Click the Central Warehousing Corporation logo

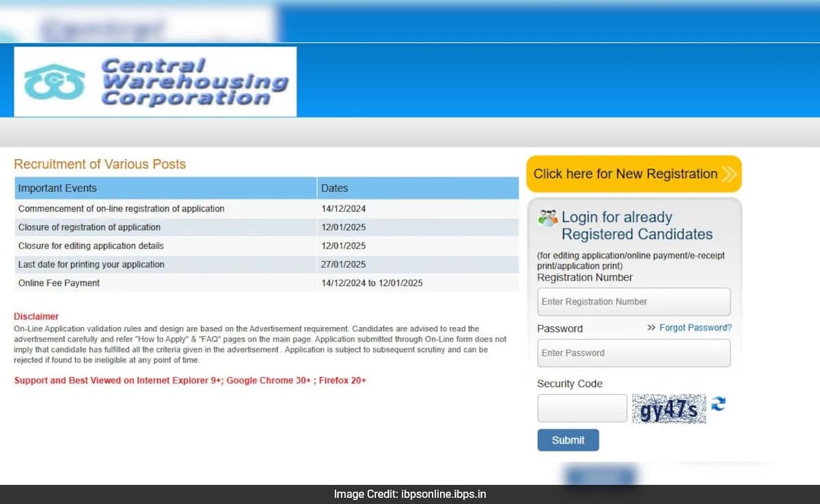point(155,82)
